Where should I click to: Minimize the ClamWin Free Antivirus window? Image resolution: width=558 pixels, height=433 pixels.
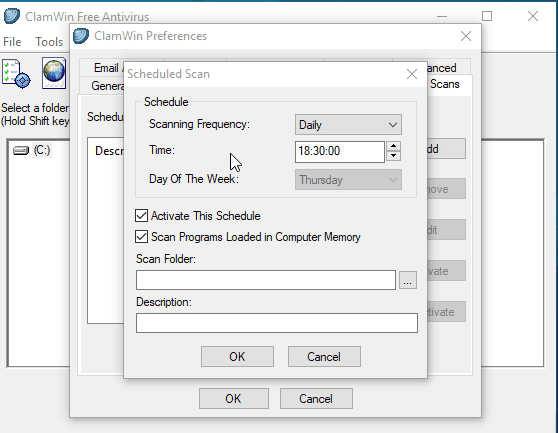[442, 16]
